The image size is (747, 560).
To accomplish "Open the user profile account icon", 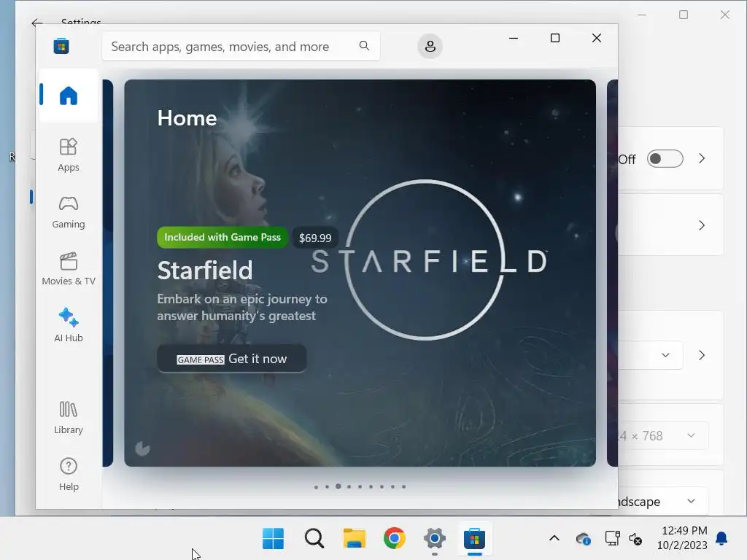I will point(430,46).
